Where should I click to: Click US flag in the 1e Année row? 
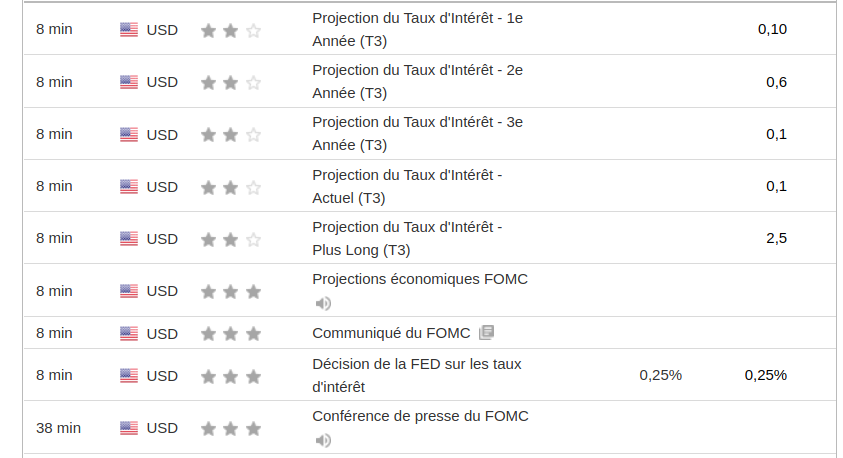(x=129, y=30)
